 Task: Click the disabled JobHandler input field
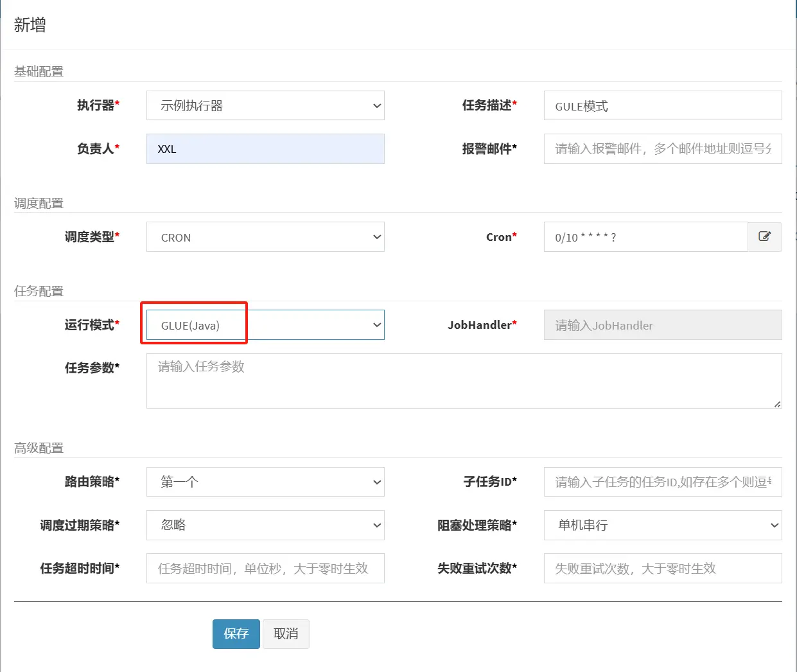[662, 325]
